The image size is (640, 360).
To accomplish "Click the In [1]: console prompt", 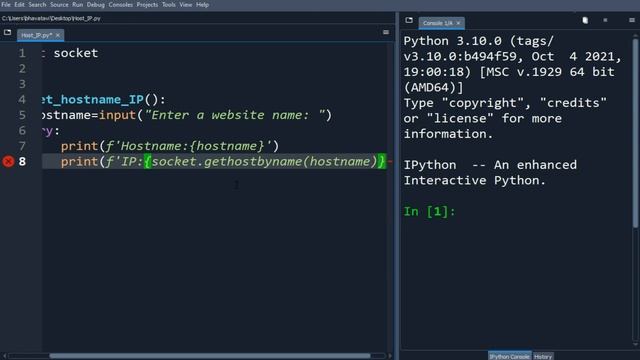I will 429,211.
